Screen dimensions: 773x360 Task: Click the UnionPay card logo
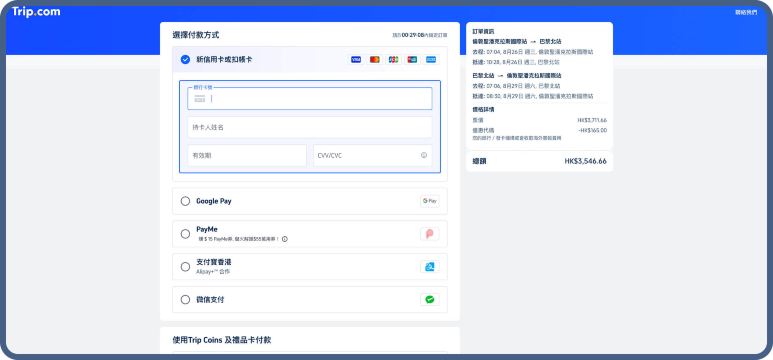[x=412, y=60]
